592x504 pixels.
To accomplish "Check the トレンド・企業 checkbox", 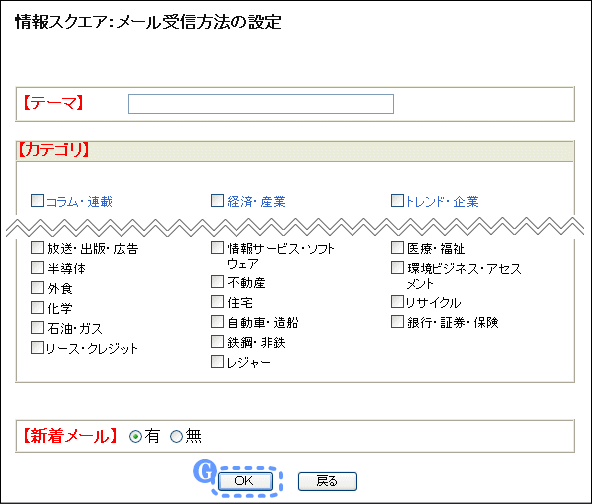I will [397, 200].
